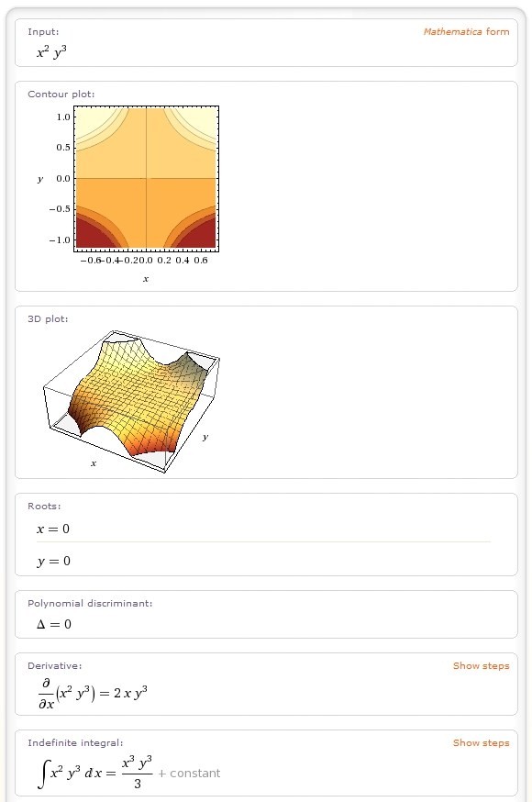
Task: Click the '3D plot:' pod title
Action: [48, 319]
